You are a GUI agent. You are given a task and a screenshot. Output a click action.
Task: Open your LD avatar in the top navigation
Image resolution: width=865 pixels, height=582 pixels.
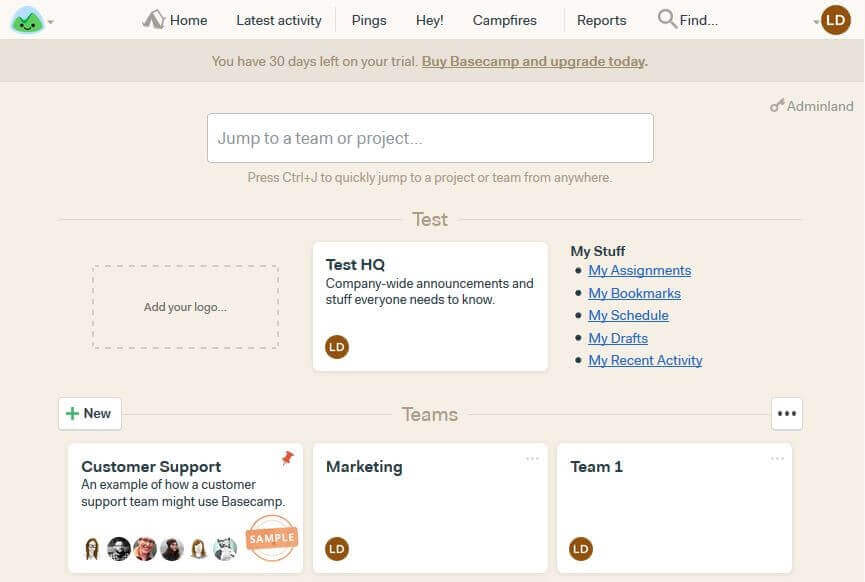click(x=836, y=19)
